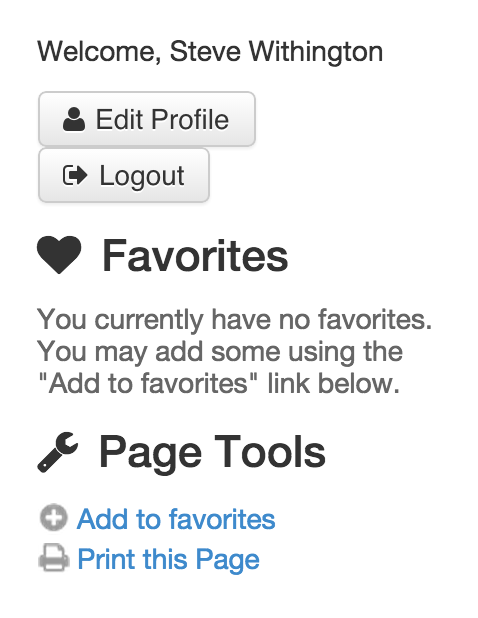Click the line 'You may add some using the'
Screen dimensions: 478x618
coord(220,351)
